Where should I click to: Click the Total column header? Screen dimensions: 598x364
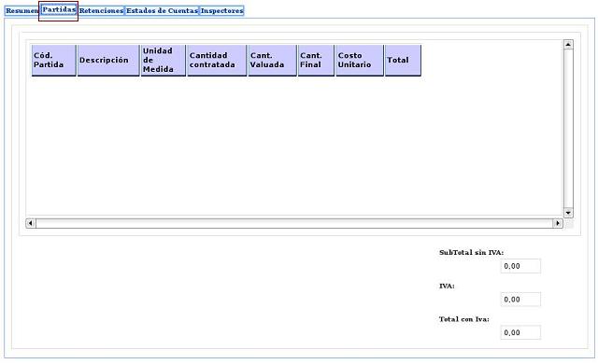coord(403,60)
